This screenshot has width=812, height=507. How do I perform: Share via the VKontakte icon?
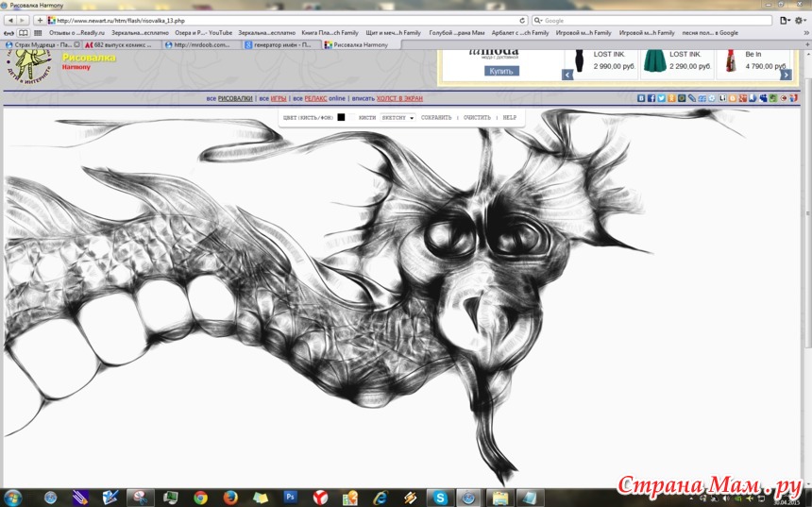(x=641, y=98)
